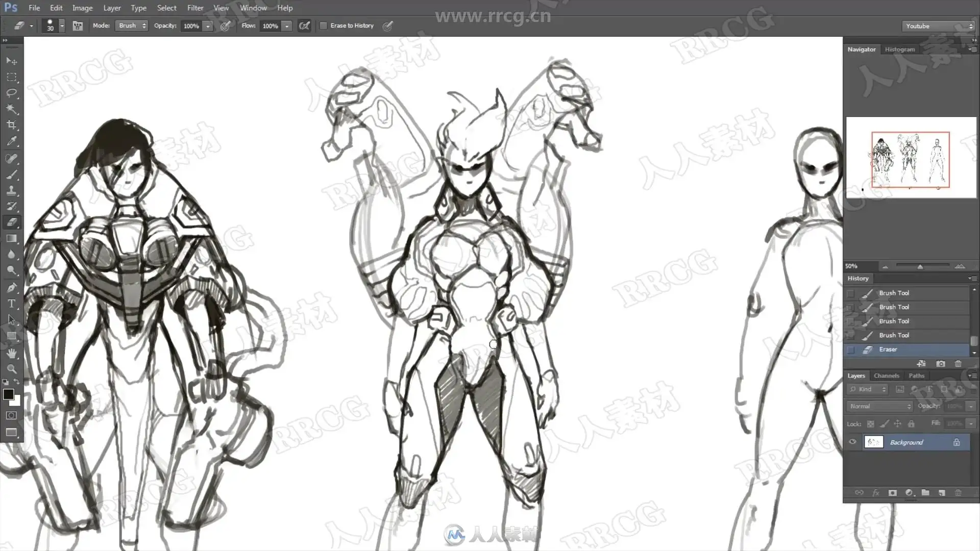
Task: Select the Magic Wand tool
Action: pyautogui.click(x=11, y=109)
